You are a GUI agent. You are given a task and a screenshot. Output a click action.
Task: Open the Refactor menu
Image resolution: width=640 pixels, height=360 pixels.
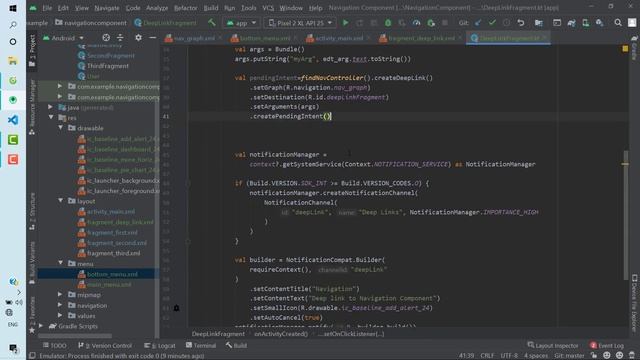point(186,8)
